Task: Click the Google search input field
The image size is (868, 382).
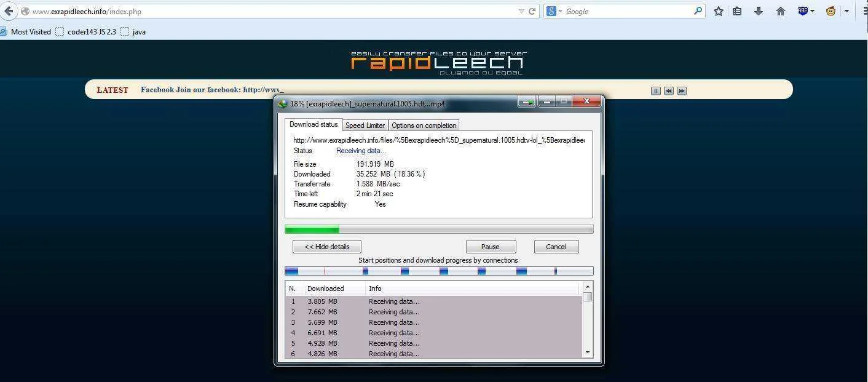Action: click(x=627, y=11)
